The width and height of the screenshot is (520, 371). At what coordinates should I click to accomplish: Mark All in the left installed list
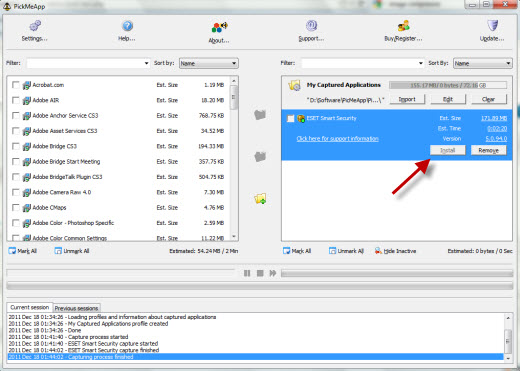[x=22, y=251]
